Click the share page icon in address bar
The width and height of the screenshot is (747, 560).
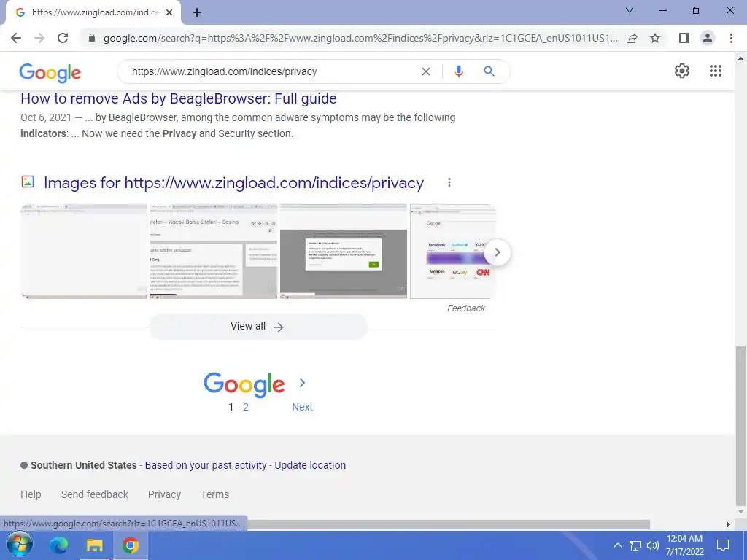point(632,38)
